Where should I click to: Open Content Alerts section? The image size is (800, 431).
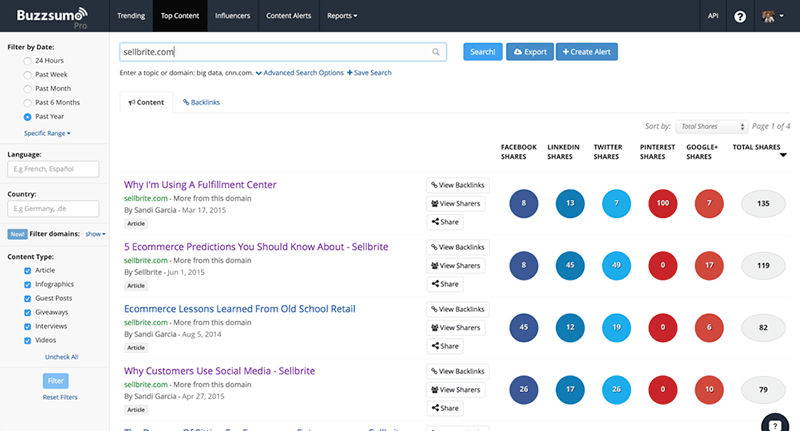[x=289, y=16]
